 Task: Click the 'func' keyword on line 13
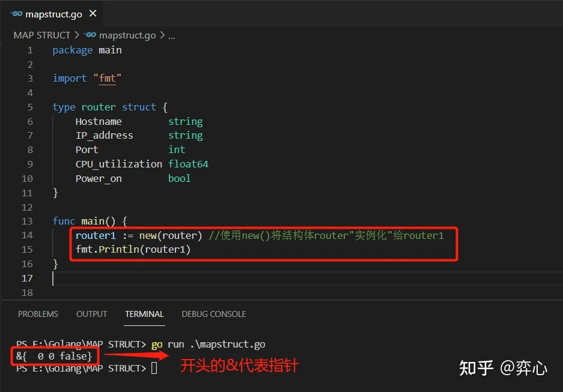64,221
